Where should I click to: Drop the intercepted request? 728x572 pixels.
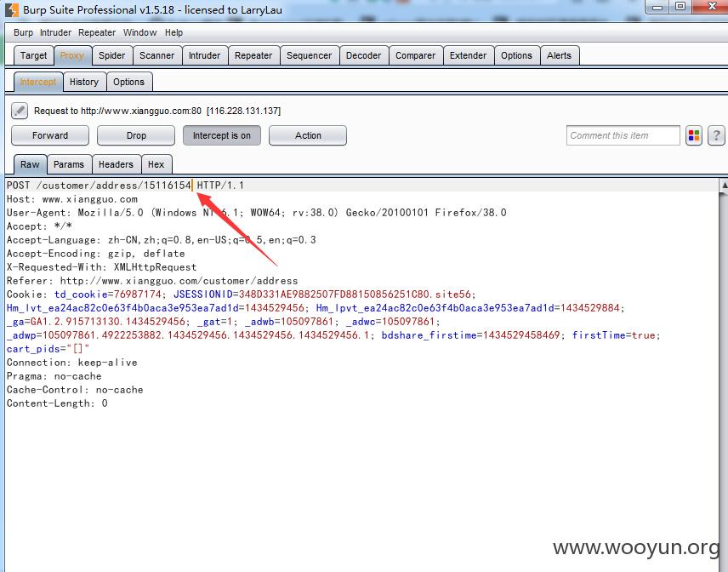[x=136, y=135]
